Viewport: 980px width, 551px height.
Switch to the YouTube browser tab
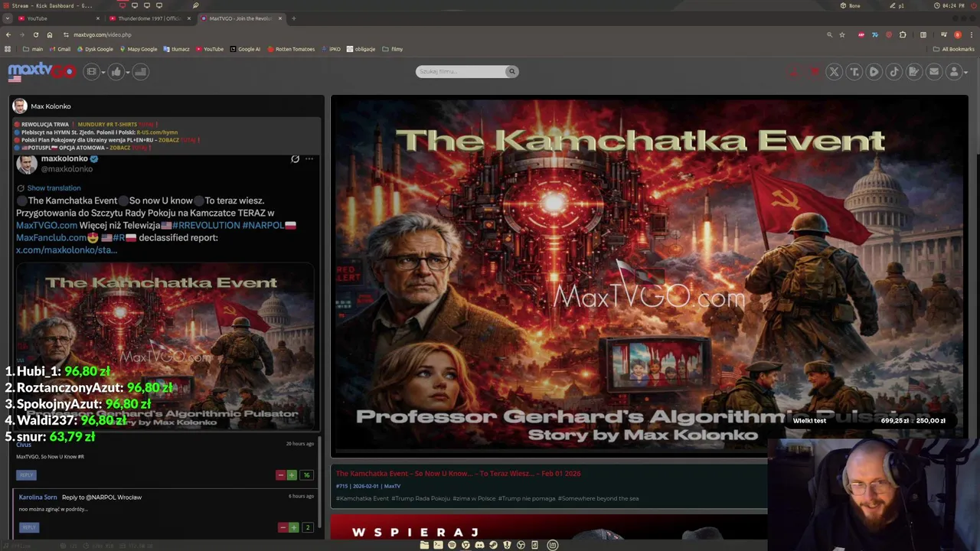57,18
